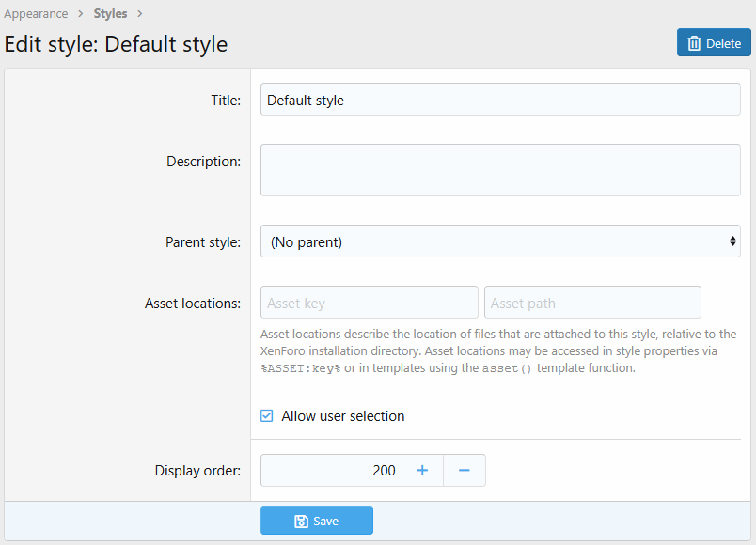Click the arrows at the Parent style dropdown's right edge
Image resolution: width=756 pixels, height=545 pixels.
coord(732,241)
